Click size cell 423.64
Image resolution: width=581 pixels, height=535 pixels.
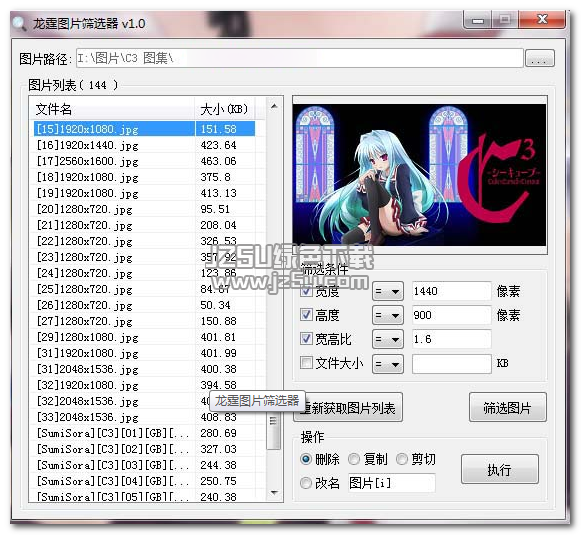(x=218, y=145)
